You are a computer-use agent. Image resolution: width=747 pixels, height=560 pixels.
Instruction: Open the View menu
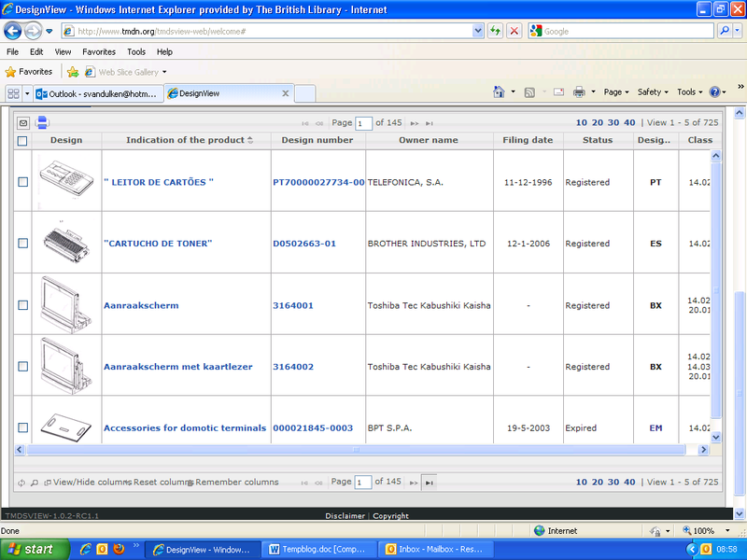coord(63,52)
